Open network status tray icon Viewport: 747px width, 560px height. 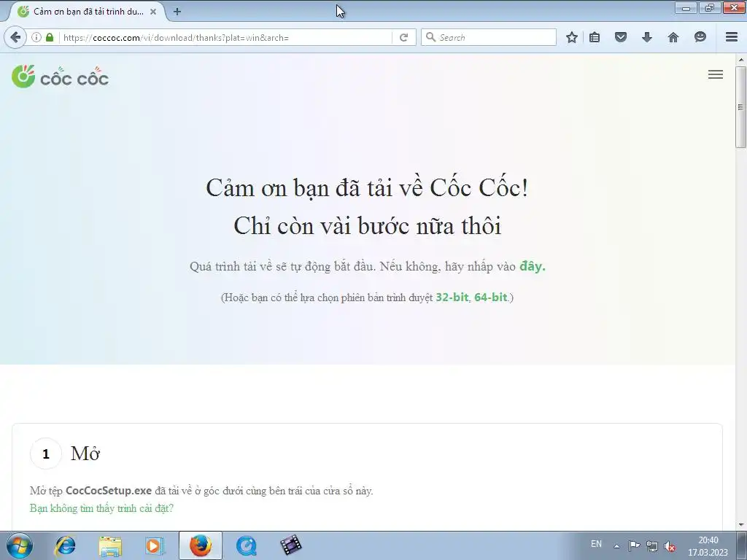click(651, 546)
